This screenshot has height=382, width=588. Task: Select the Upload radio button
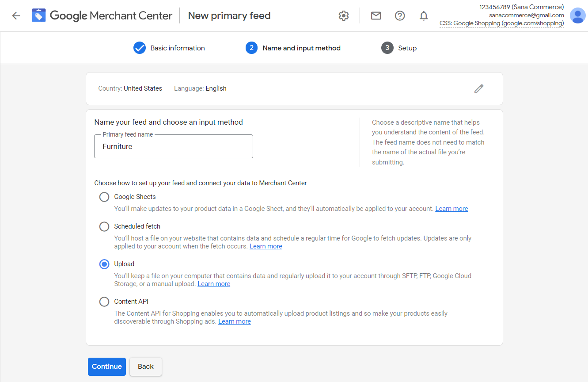[104, 264]
